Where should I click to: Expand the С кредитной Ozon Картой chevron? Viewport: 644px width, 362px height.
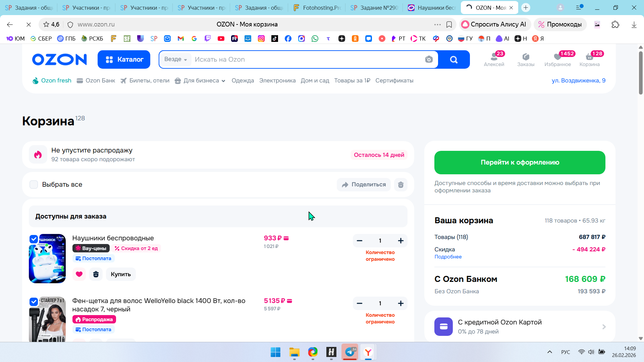pos(604,327)
